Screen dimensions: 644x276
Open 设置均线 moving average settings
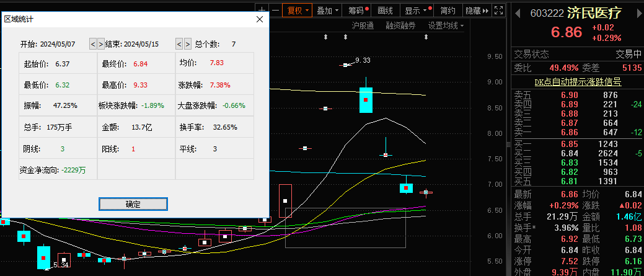(x=446, y=25)
